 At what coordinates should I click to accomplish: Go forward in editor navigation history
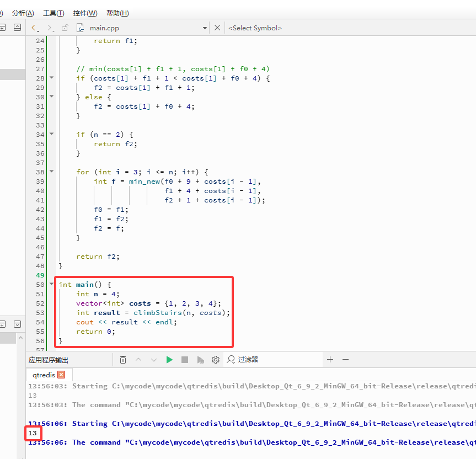click(50, 28)
